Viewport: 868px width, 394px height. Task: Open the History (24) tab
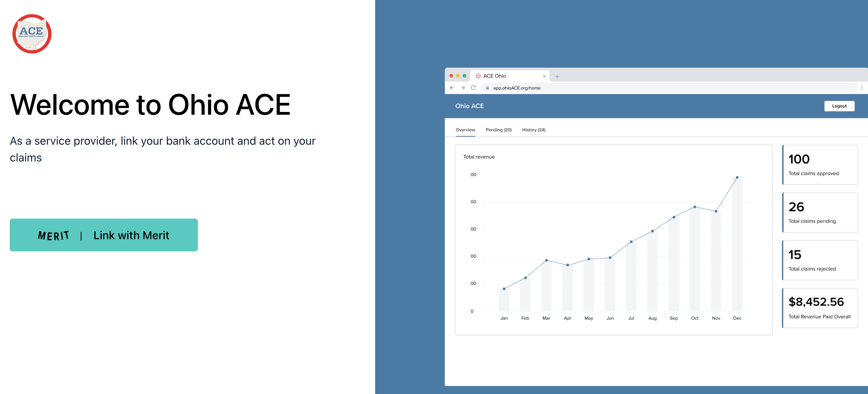click(x=534, y=130)
